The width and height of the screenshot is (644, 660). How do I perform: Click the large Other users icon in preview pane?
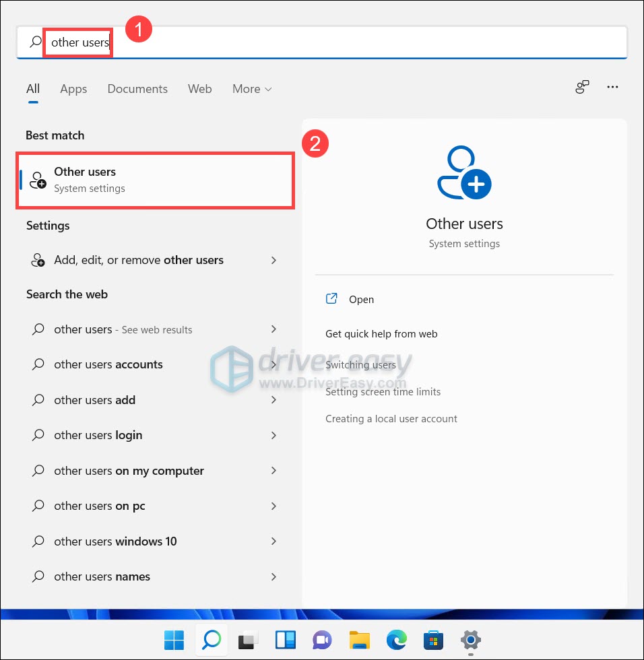tap(464, 172)
